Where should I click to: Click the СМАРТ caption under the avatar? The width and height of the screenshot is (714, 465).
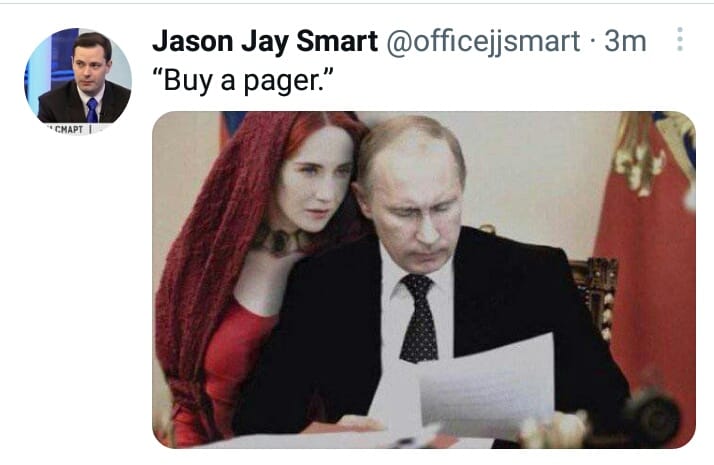pos(69,130)
